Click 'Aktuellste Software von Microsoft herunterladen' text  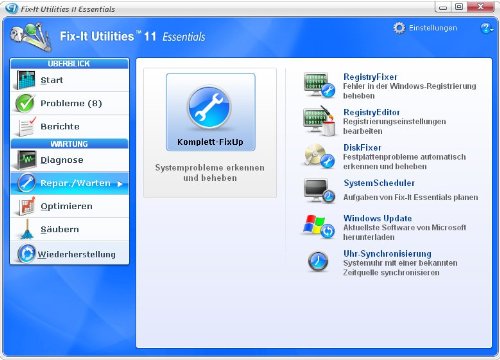pos(405,232)
